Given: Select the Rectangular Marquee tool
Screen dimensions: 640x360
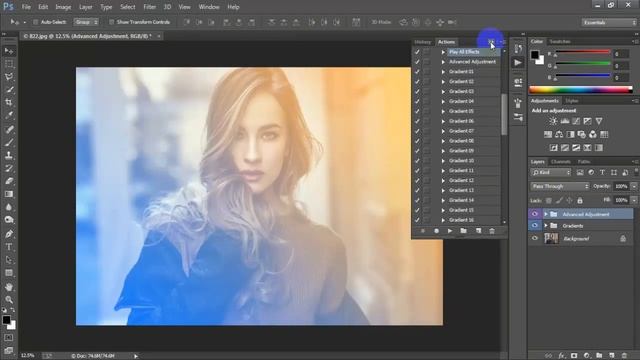Looking at the screenshot, I should click(x=9, y=64).
